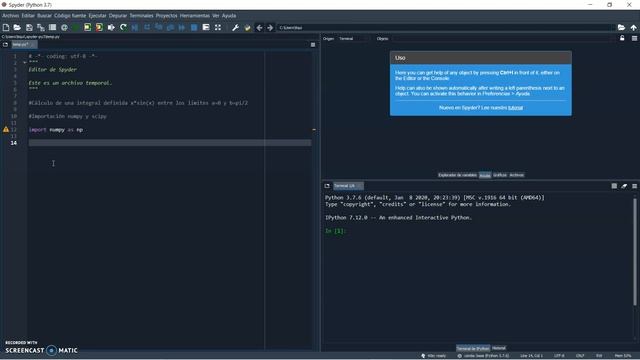Run file with green play icon
The image size is (640, 360).
click(76, 27)
